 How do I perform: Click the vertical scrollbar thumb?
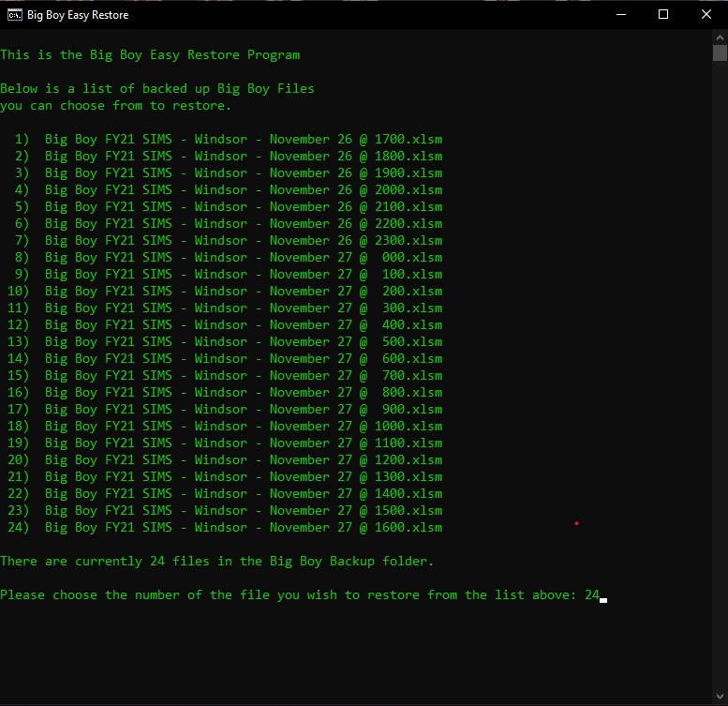[x=720, y=53]
